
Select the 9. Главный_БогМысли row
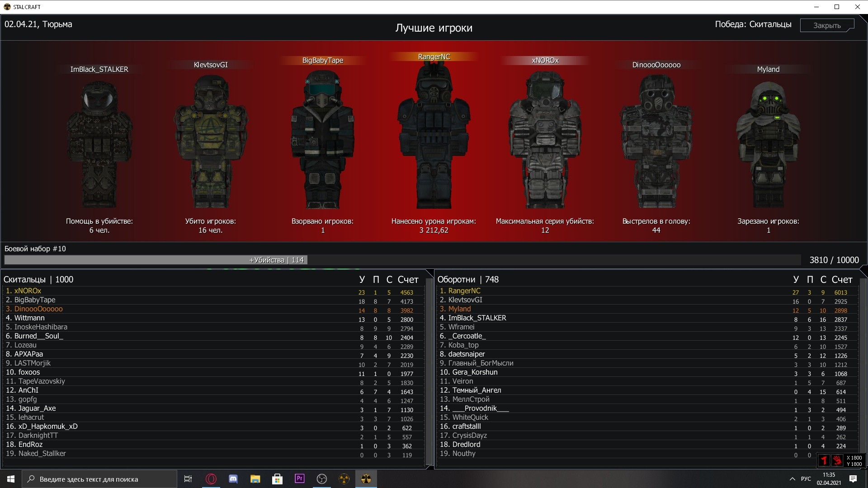pyautogui.click(x=647, y=363)
